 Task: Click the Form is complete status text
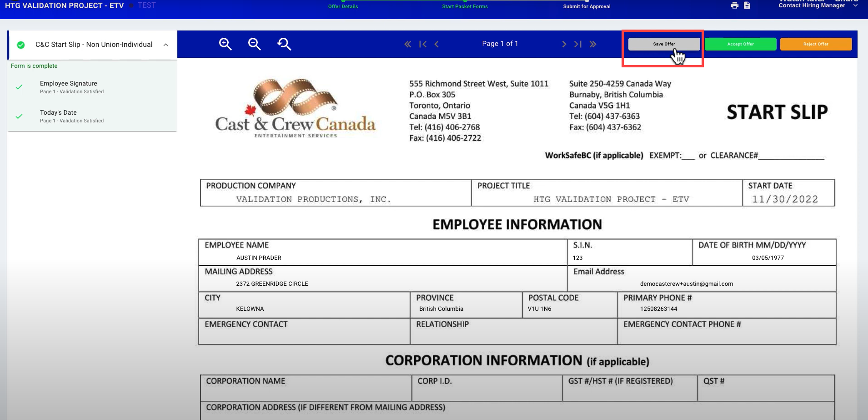pos(34,66)
